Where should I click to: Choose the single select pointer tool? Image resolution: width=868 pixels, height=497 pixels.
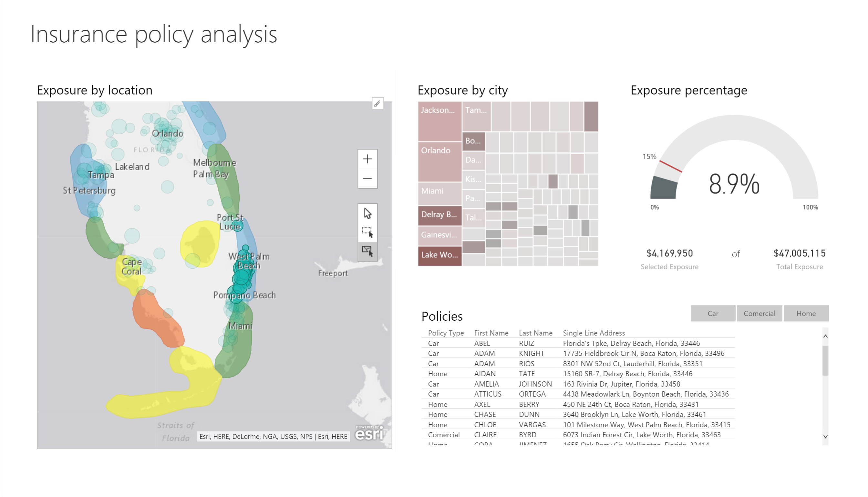367,214
